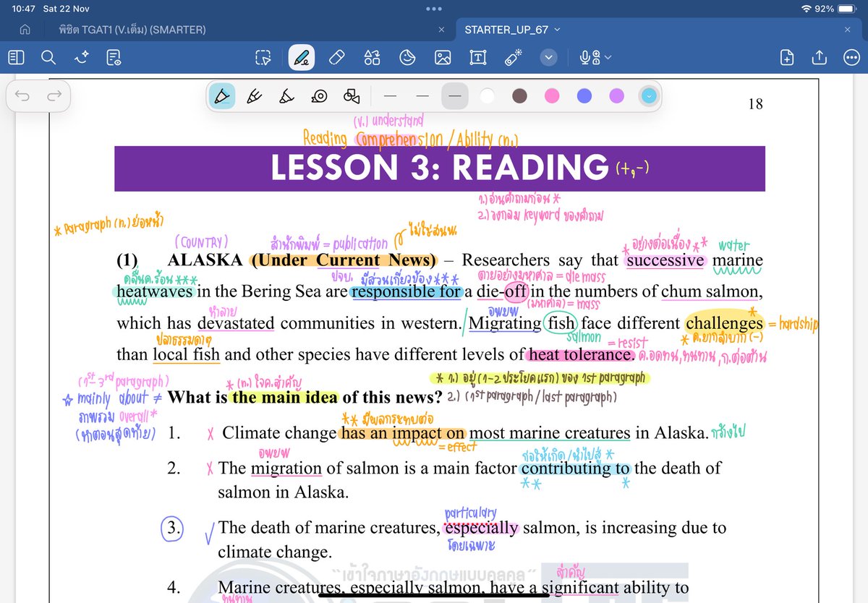
Task: Tap page number 18
Action: click(755, 104)
